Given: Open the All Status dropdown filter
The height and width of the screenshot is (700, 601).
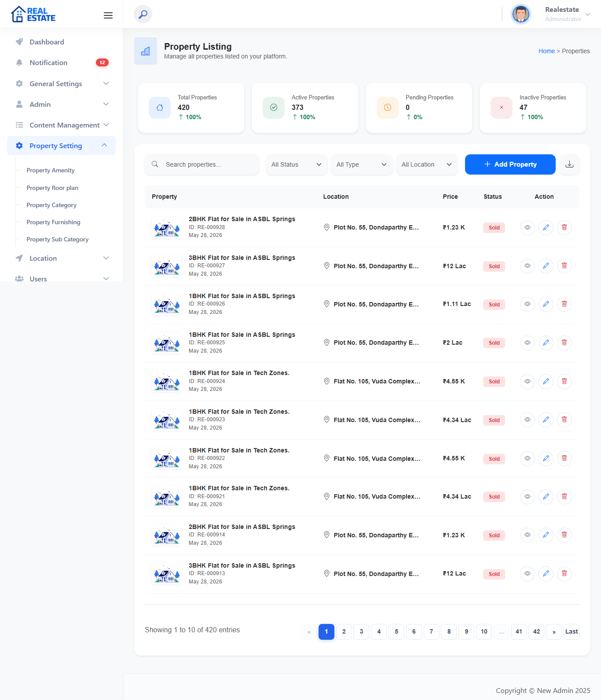Looking at the screenshot, I should [297, 164].
